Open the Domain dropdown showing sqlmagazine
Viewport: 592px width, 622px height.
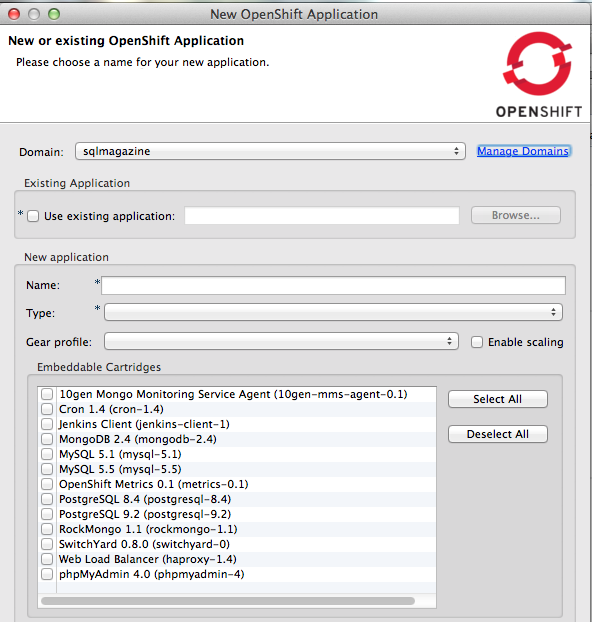pos(270,151)
